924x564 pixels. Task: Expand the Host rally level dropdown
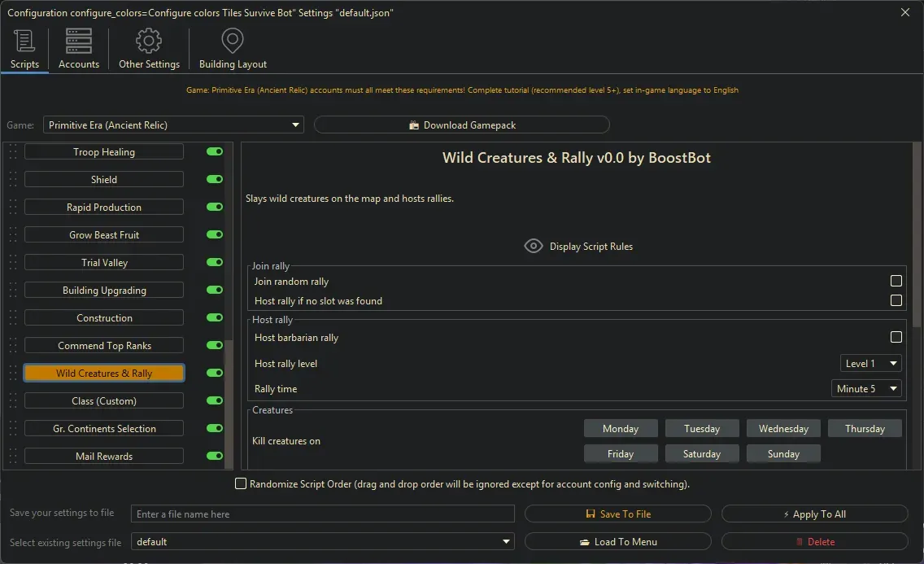click(x=871, y=364)
